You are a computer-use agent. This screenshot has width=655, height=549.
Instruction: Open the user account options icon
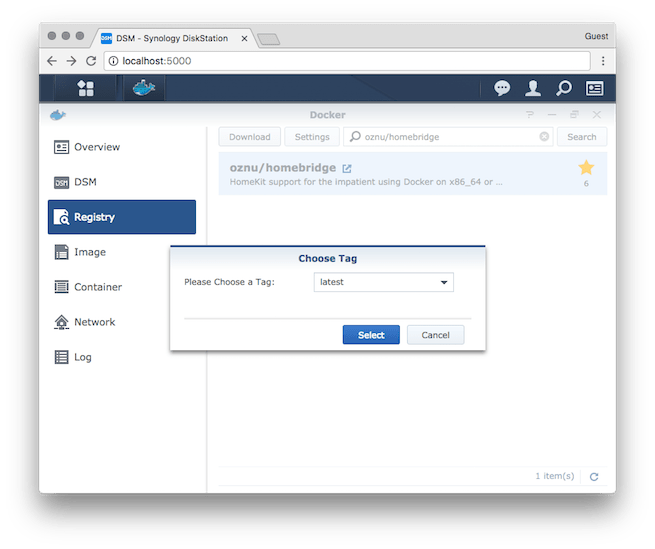click(x=533, y=88)
